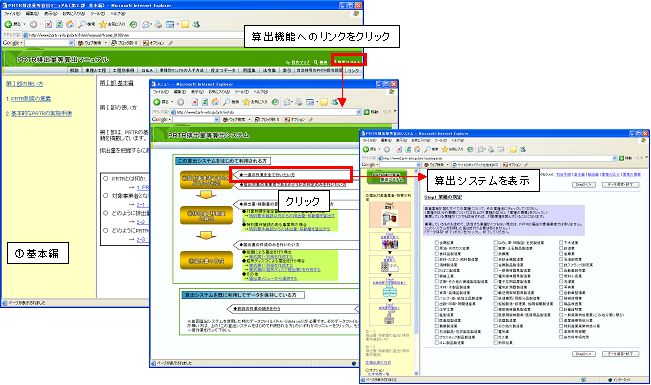The width and height of the screenshot is (651, 385).
Task: Click Back button in the 算出システム window
Action: 371,149
